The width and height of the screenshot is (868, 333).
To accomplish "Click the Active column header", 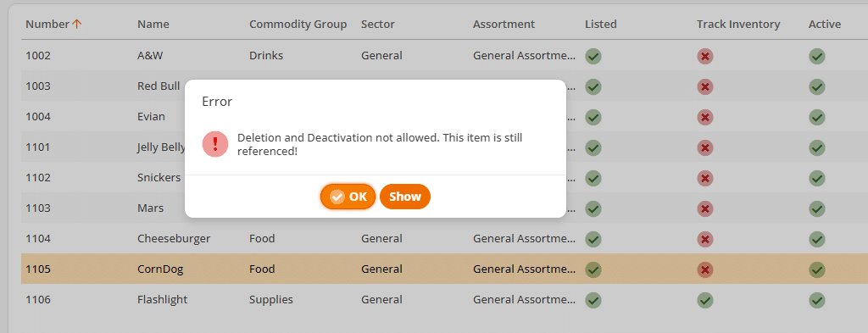I will [x=824, y=25].
